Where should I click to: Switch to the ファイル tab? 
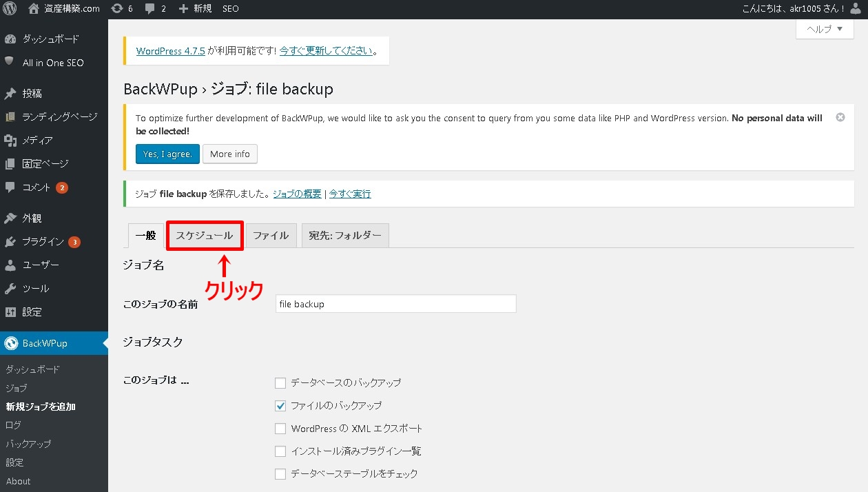pos(271,235)
